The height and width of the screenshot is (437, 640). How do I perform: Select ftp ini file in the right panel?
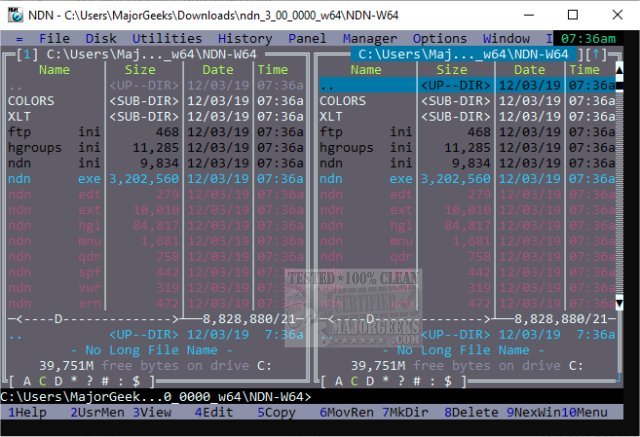pyautogui.click(x=467, y=132)
